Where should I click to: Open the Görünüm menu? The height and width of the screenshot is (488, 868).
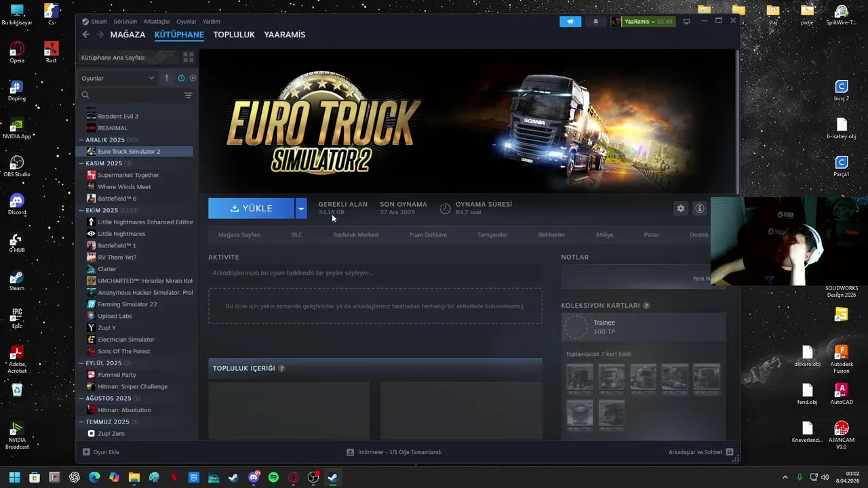click(x=125, y=22)
